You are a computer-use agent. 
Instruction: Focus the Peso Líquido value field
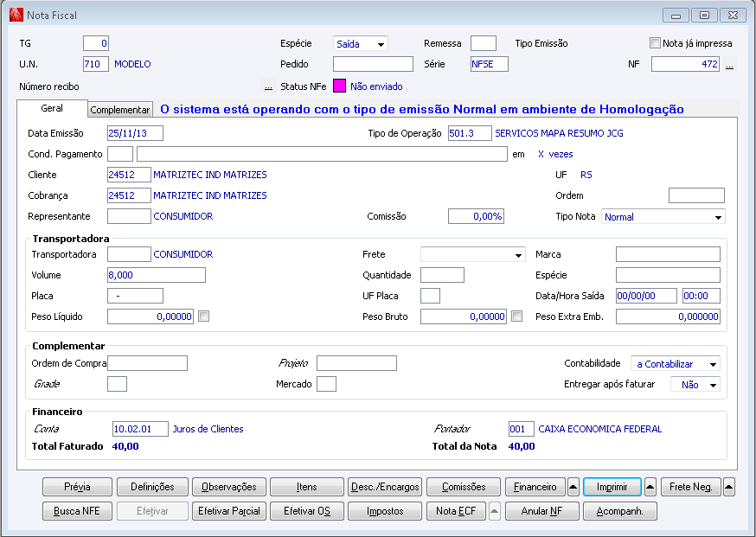coord(150,316)
